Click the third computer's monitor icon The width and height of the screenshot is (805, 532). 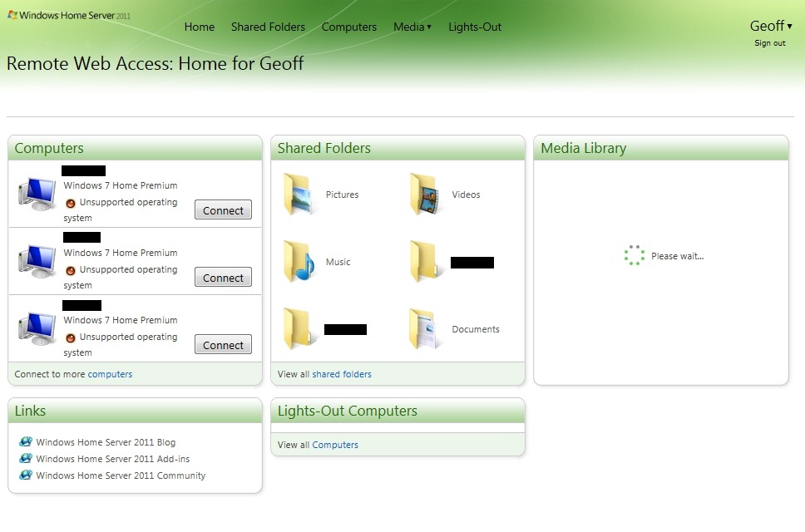tap(37, 328)
